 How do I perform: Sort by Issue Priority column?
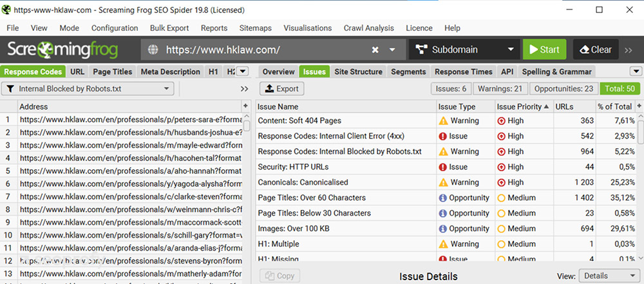pos(524,106)
